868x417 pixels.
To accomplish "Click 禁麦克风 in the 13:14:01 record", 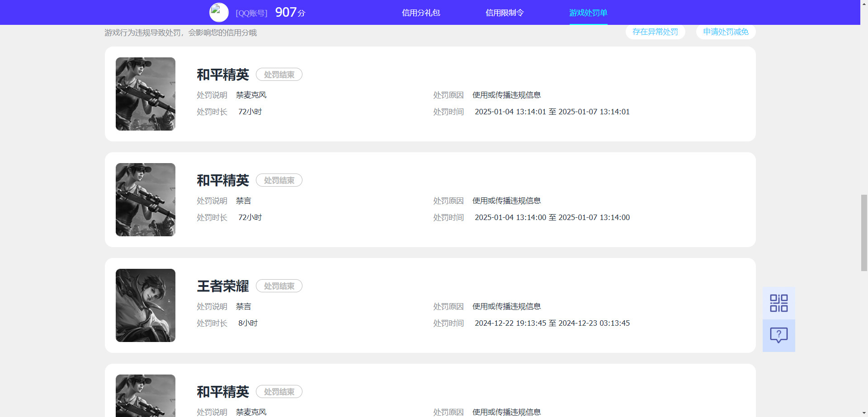I will click(x=251, y=95).
